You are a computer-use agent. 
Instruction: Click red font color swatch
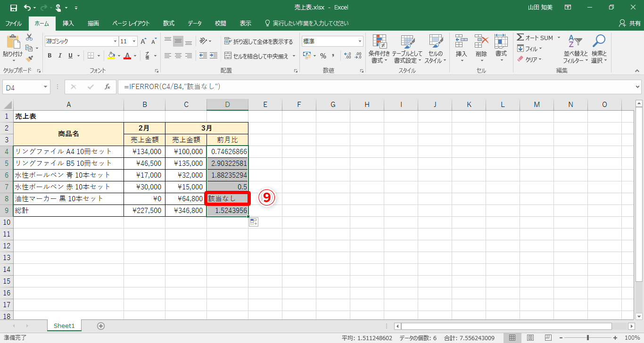pos(127,56)
